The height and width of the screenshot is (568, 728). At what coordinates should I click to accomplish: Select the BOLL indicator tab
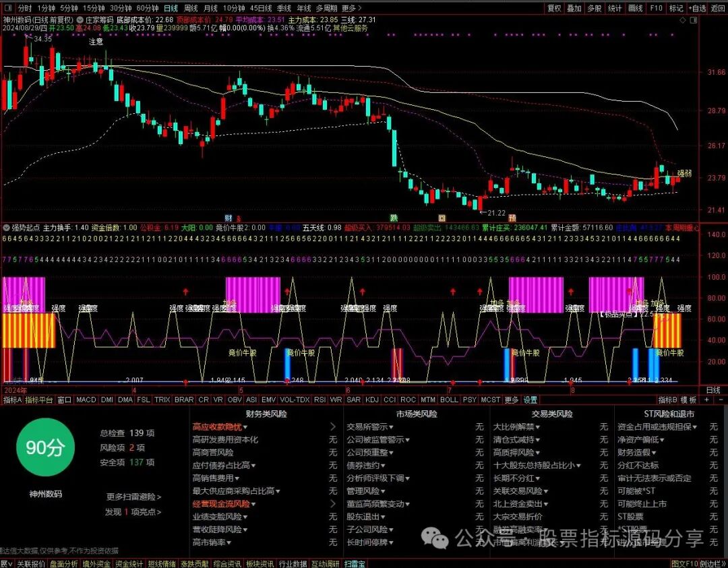click(449, 400)
